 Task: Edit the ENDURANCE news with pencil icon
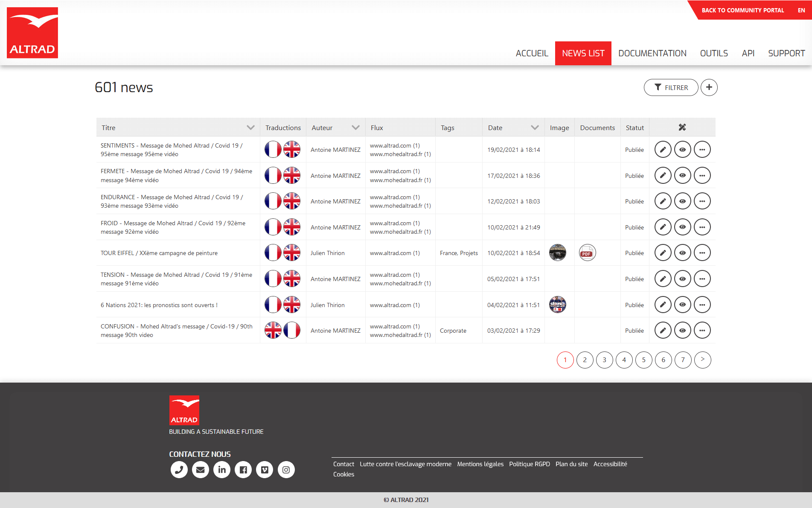663,201
